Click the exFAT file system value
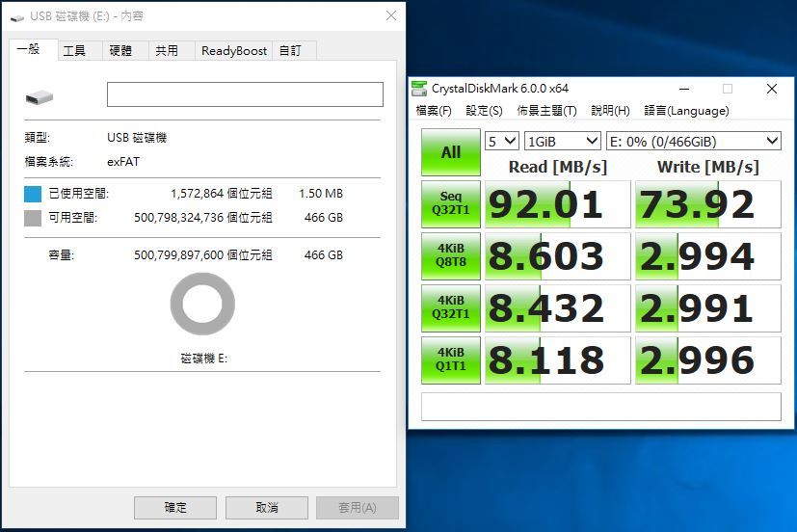Screen dimensions: 797x532 pos(123,162)
